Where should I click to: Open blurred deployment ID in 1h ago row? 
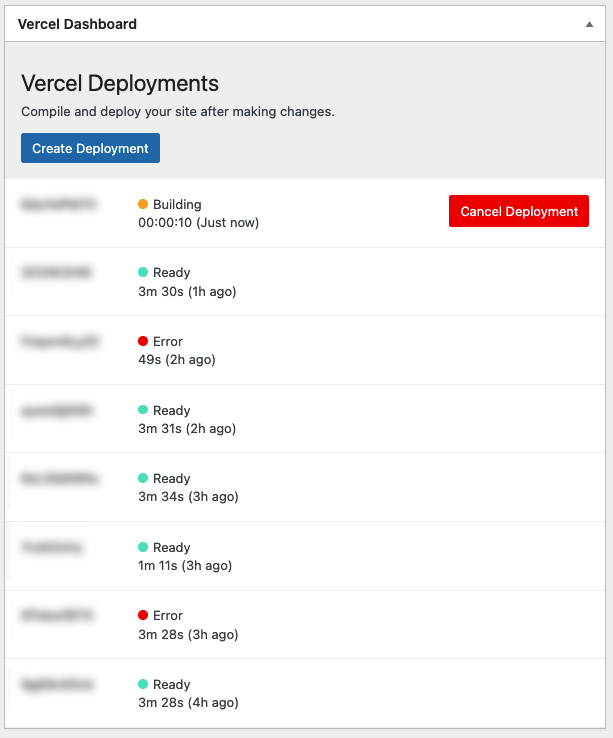point(56,272)
